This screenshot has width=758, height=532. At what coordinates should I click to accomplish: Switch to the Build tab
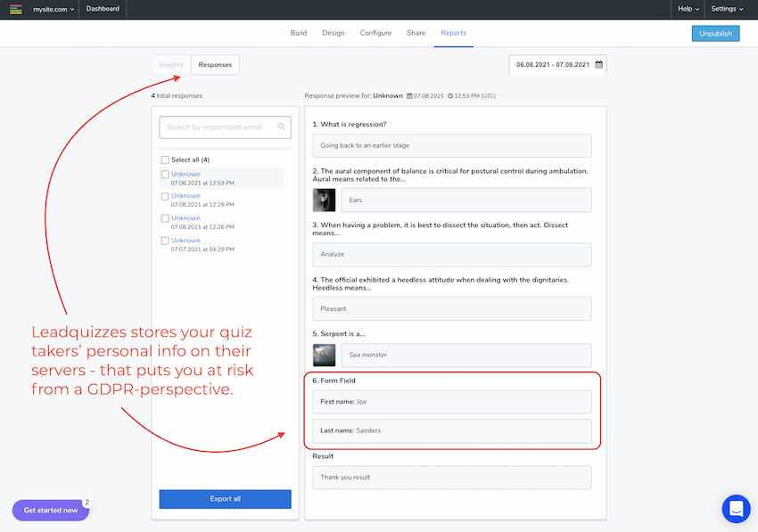(x=298, y=33)
